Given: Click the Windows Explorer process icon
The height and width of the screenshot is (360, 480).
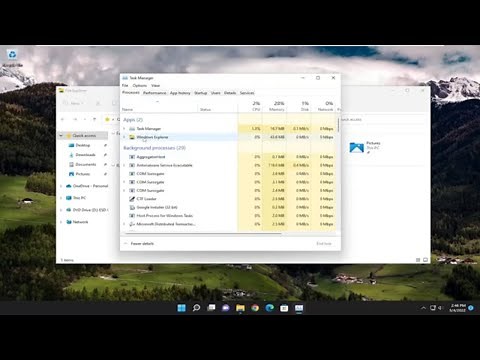Looking at the screenshot, I should [132, 137].
